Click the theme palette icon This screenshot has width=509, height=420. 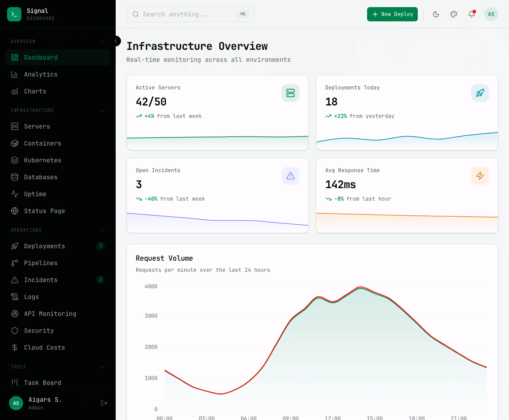(454, 14)
